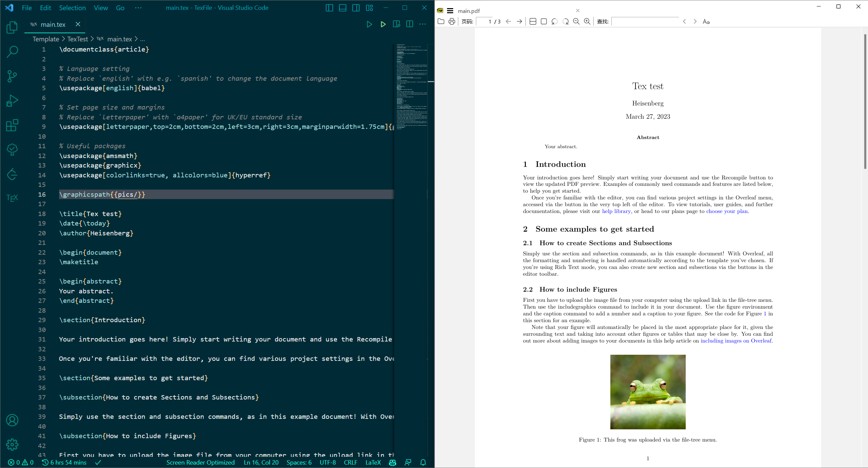
Task: Rotate the PDF page clockwise
Action: [x=565, y=22]
